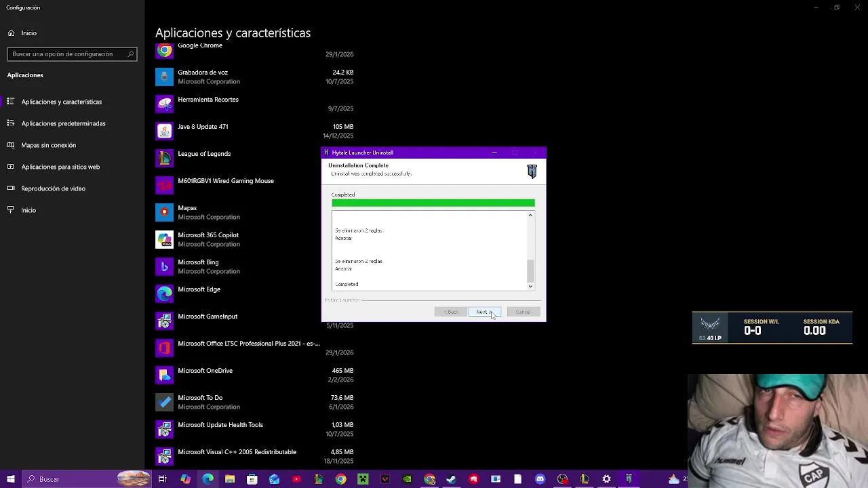Screen dimensions: 868x488
Task: Open Google Chrome from the taskbar
Action: point(341,479)
